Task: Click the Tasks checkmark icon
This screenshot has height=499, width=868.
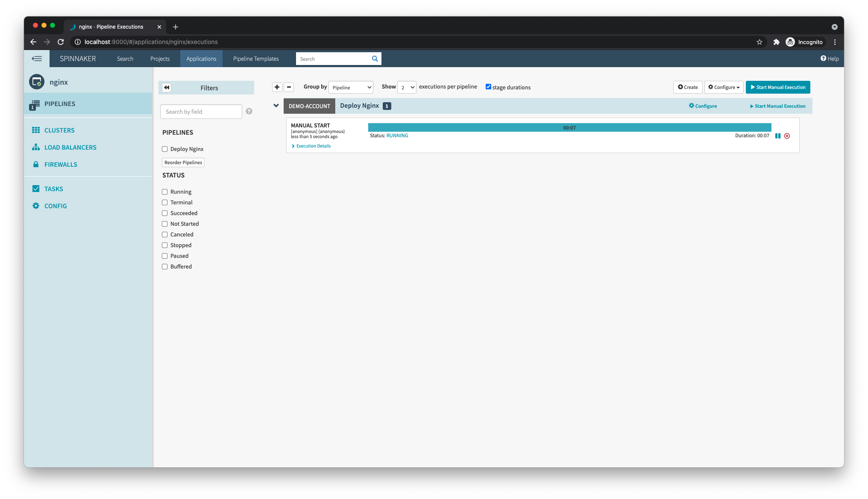Action: pyautogui.click(x=36, y=189)
